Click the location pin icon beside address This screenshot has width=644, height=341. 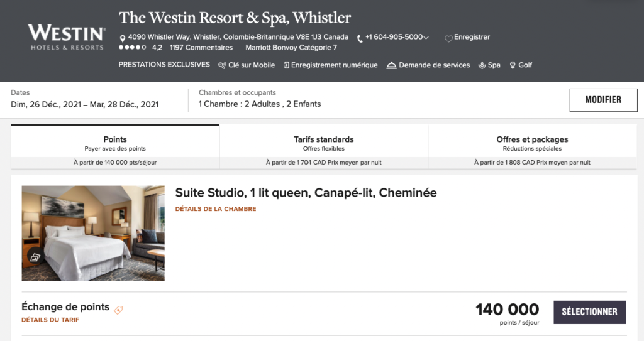coord(123,38)
